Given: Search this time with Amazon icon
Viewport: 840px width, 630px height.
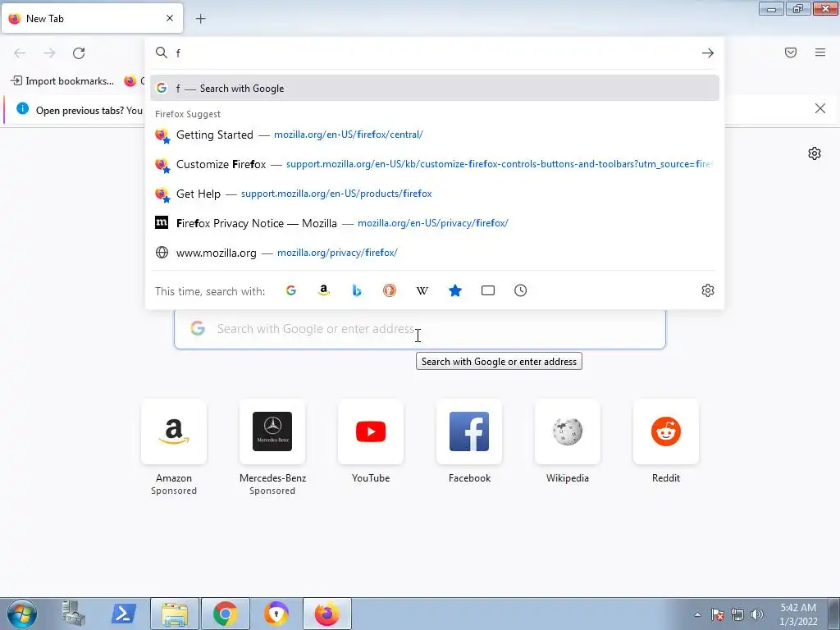Looking at the screenshot, I should pyautogui.click(x=323, y=290).
